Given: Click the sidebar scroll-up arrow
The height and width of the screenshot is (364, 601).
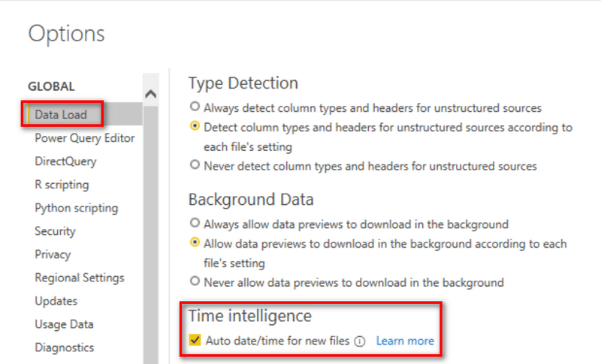Looking at the screenshot, I should coord(151,94).
